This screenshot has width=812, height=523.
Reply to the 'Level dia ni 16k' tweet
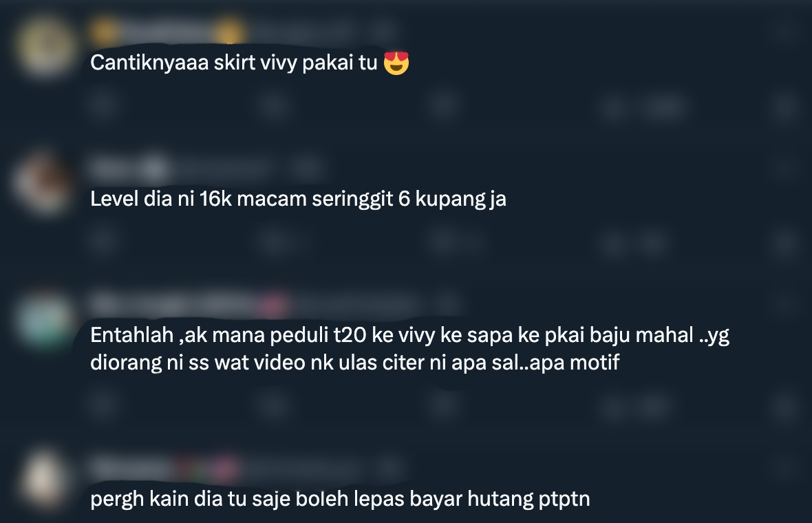pyautogui.click(x=103, y=242)
